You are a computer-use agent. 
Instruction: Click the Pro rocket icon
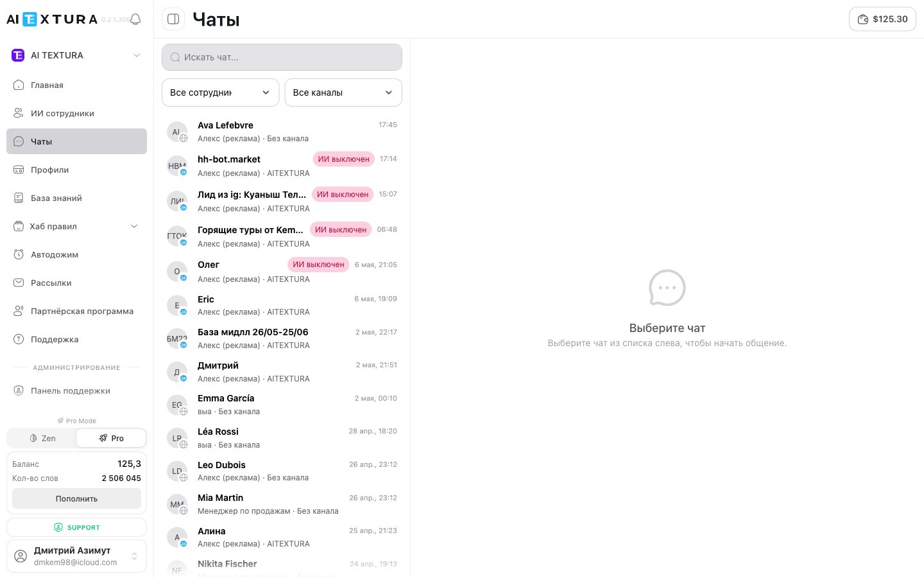click(x=103, y=438)
